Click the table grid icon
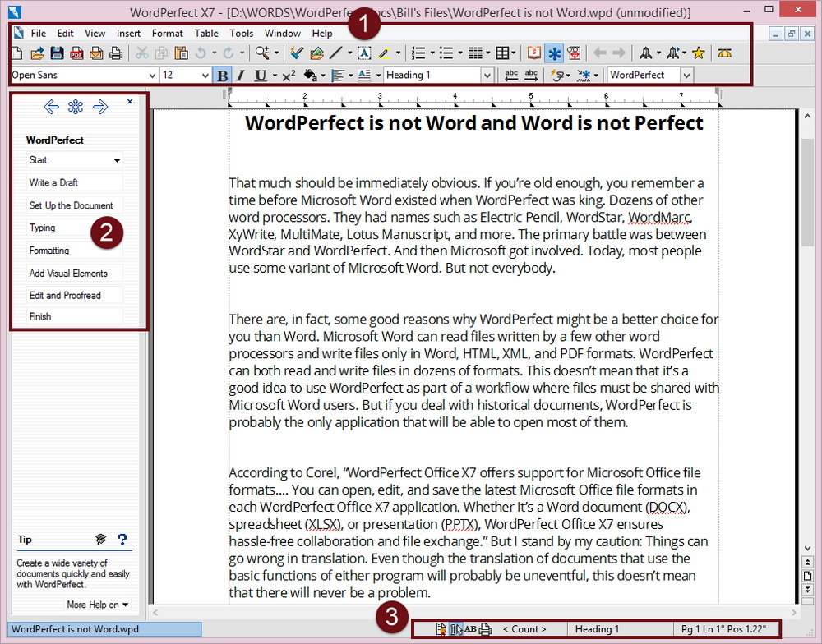Image resolution: width=822 pixels, height=644 pixels. 502,53
